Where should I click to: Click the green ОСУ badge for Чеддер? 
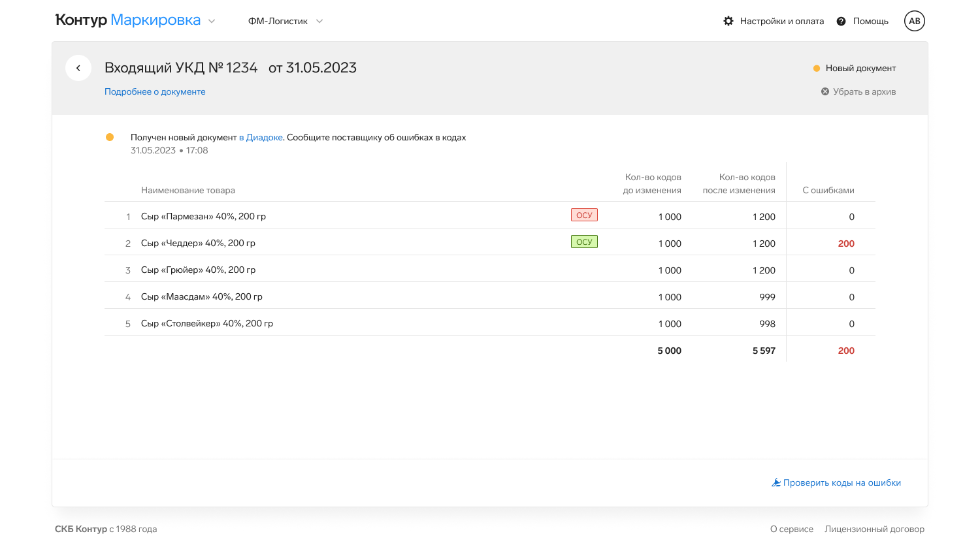click(x=584, y=242)
